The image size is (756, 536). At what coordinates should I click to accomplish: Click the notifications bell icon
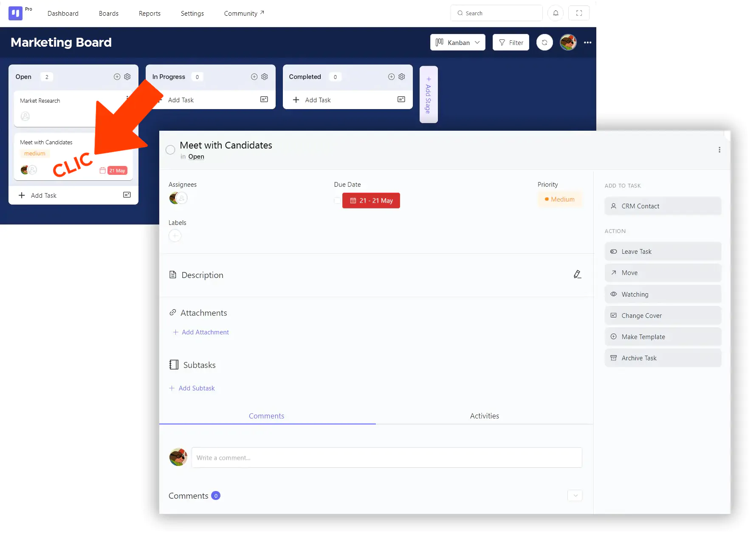pyautogui.click(x=555, y=13)
